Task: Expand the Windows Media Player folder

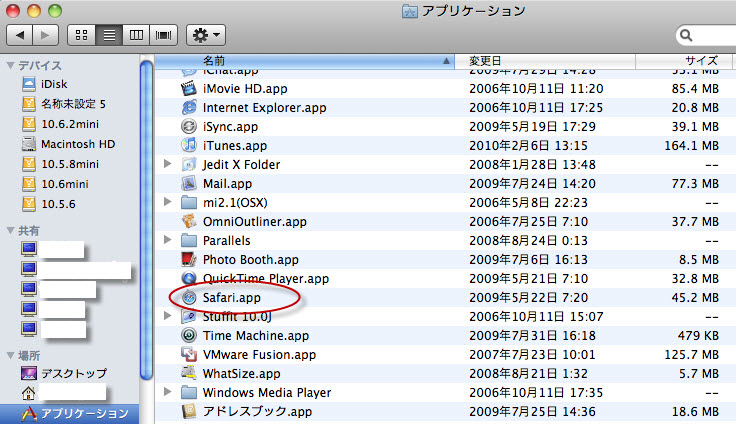Action: tap(167, 391)
